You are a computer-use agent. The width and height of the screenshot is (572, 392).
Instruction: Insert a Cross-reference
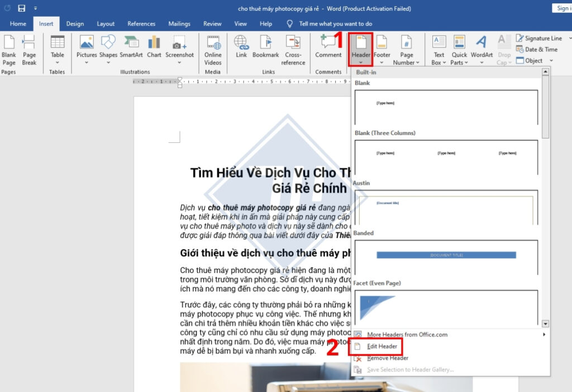(x=293, y=50)
